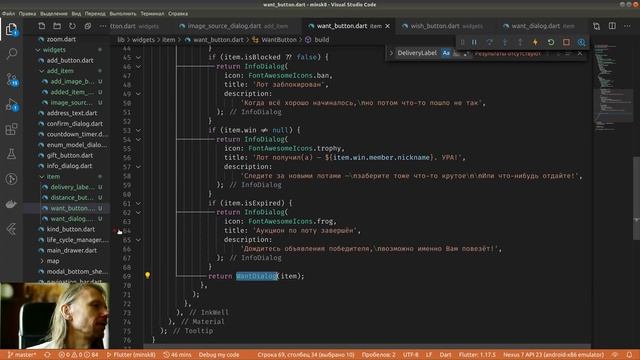This screenshot has height=360, width=640.
Task: Click UTF-8 encoding in status bar
Action: click(x=411, y=355)
